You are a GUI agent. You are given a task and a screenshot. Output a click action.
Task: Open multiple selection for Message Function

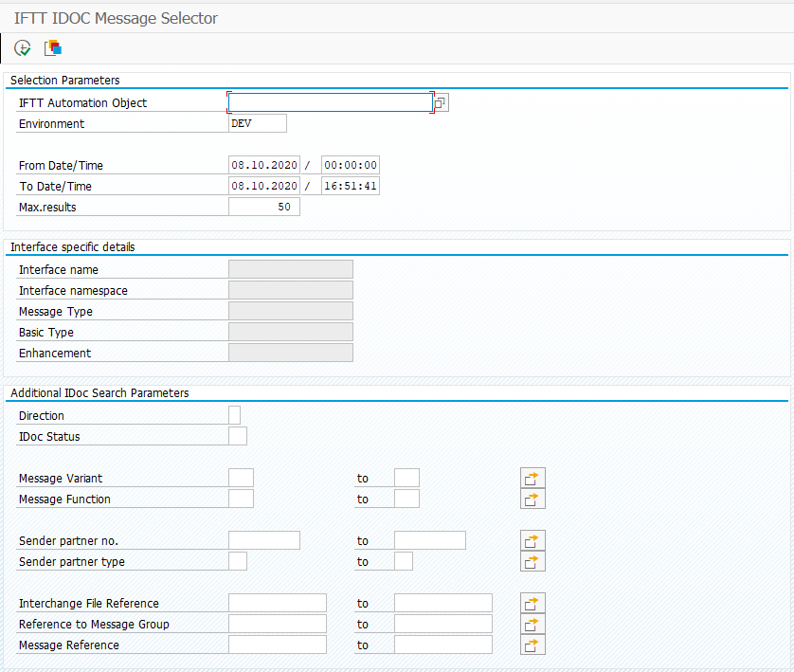pos(532,499)
